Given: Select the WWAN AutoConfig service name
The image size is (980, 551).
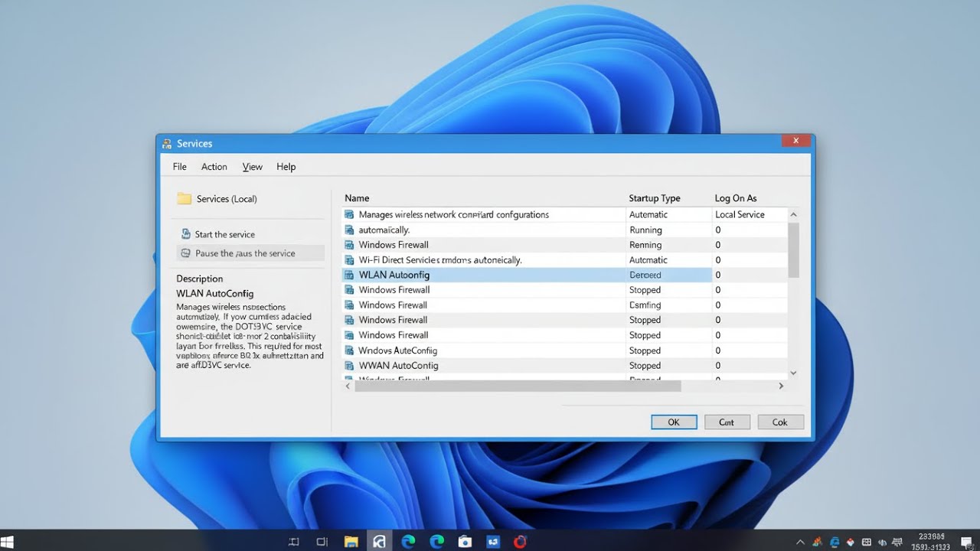Looking at the screenshot, I should tap(398, 366).
